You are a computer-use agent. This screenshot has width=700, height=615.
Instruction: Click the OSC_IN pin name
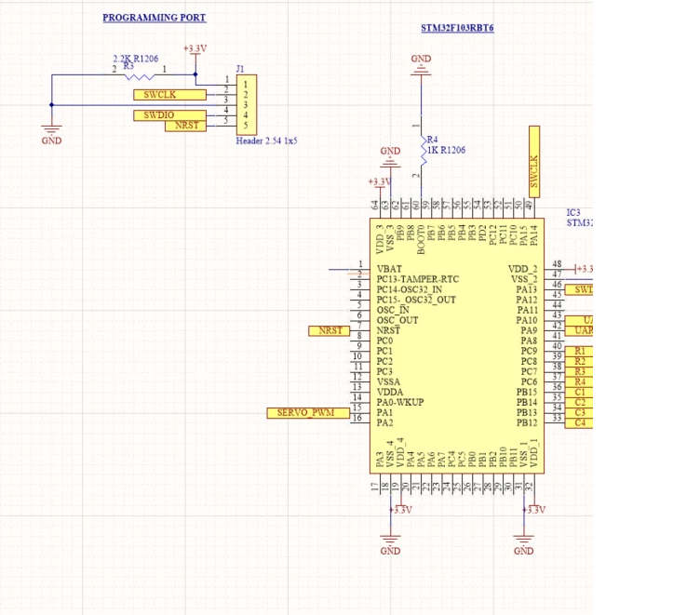pos(393,310)
